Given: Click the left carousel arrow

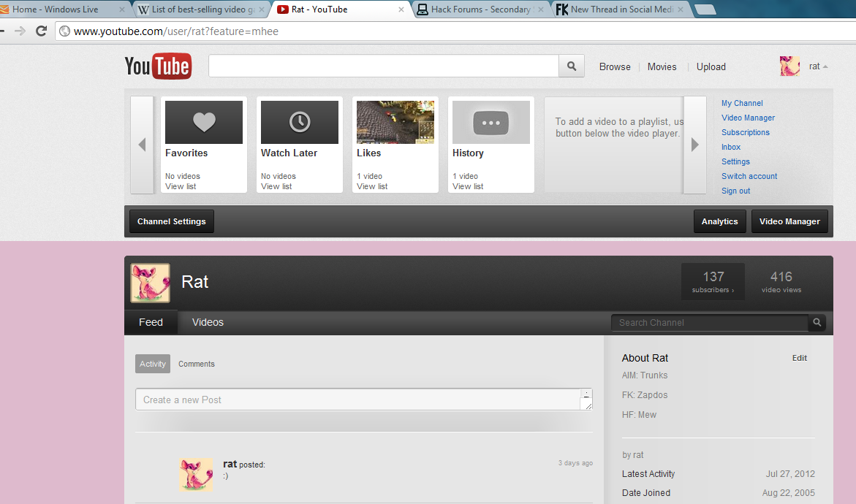Looking at the screenshot, I should 142,145.
